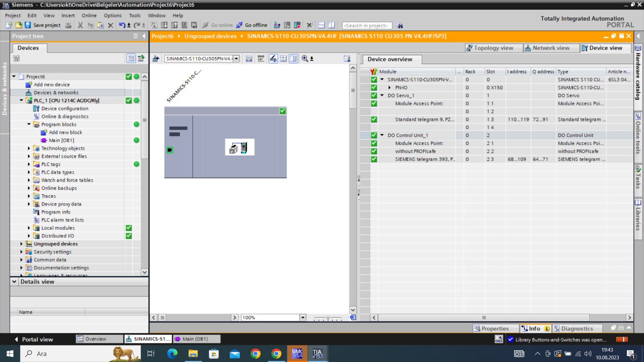644x362 pixels.
Task: Click the Compile toolbar icon
Action: point(154,25)
